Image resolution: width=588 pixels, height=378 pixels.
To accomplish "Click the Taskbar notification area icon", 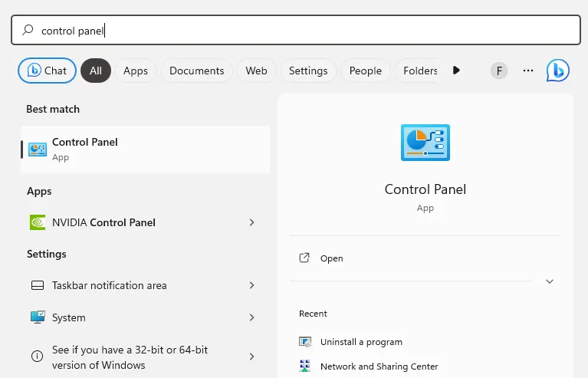I will 38,285.
